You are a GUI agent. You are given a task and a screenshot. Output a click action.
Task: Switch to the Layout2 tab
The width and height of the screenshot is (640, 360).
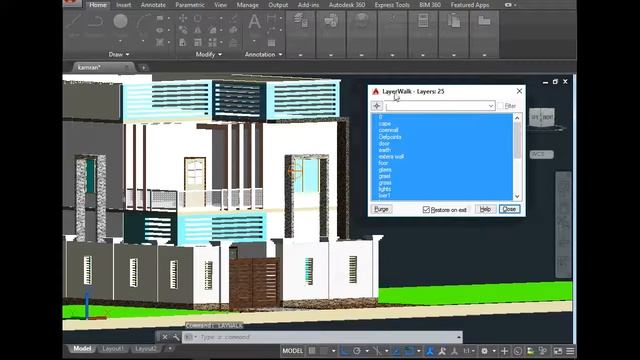pyautogui.click(x=146, y=349)
